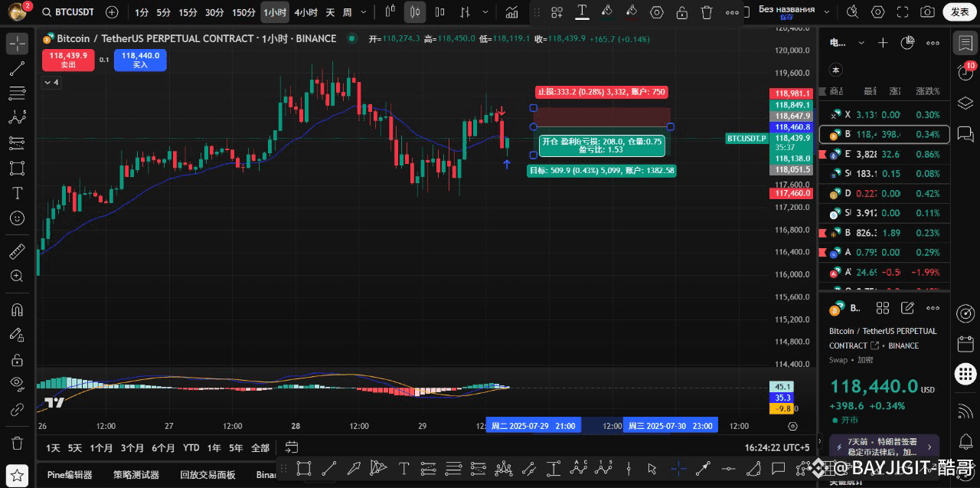Switch chart to 1分 timeframe
Image resolution: width=980 pixels, height=488 pixels.
tap(142, 12)
